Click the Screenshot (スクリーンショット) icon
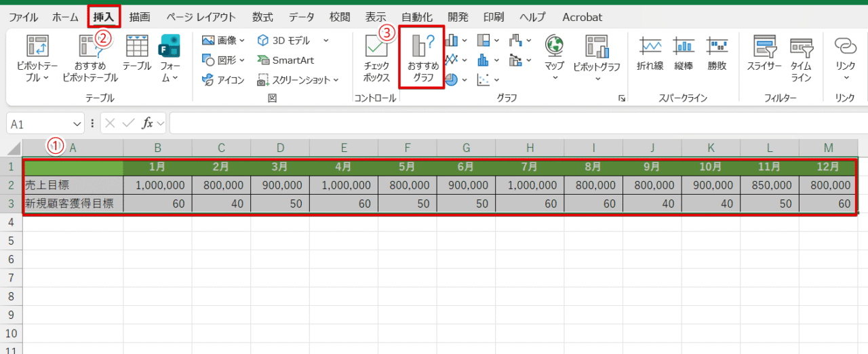 262,80
